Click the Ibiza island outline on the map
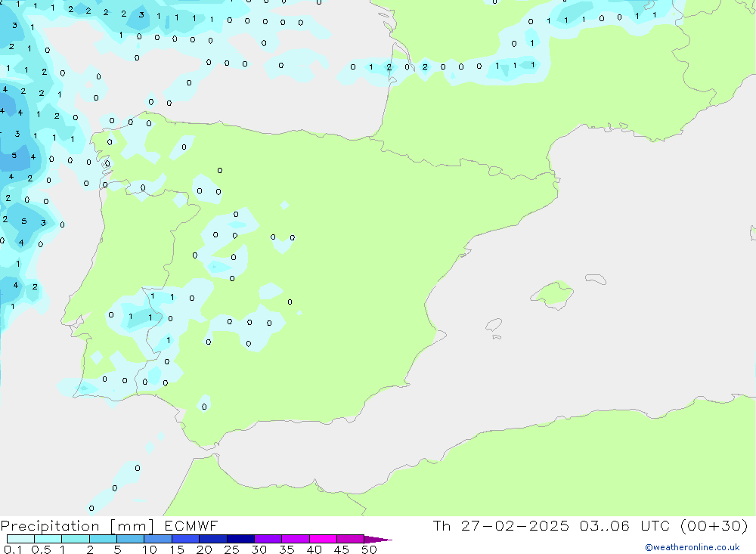This screenshot has width=756, height=554. pos(494,325)
